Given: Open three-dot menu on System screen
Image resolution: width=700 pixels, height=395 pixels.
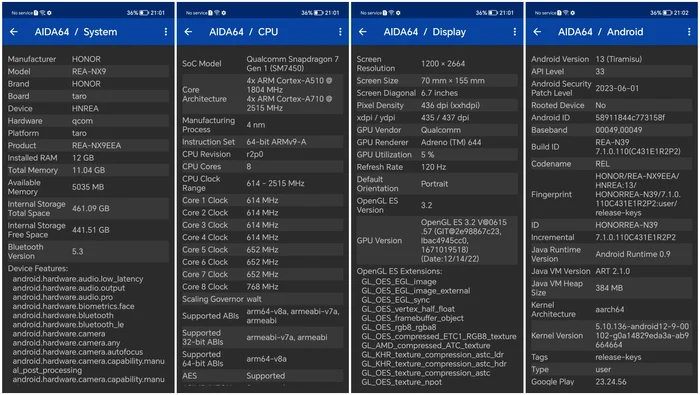Looking at the screenshot, I should point(166,32).
